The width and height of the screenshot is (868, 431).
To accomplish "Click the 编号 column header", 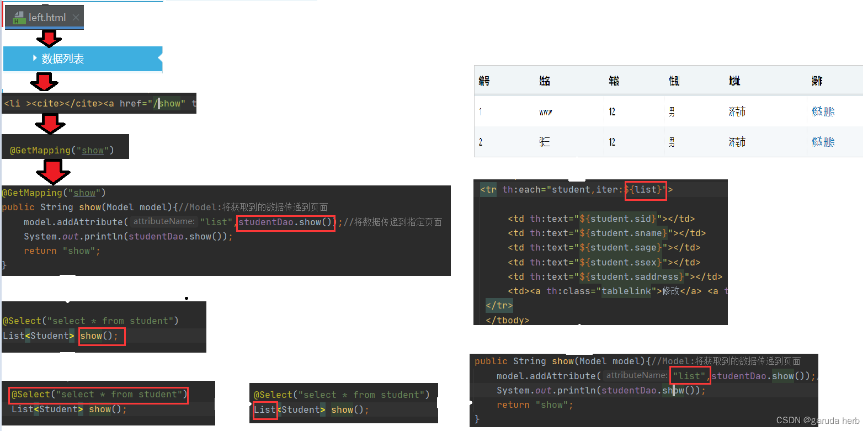I will (x=484, y=81).
